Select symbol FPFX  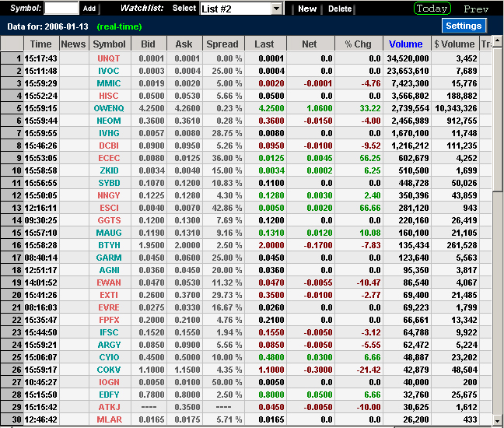click(x=109, y=321)
